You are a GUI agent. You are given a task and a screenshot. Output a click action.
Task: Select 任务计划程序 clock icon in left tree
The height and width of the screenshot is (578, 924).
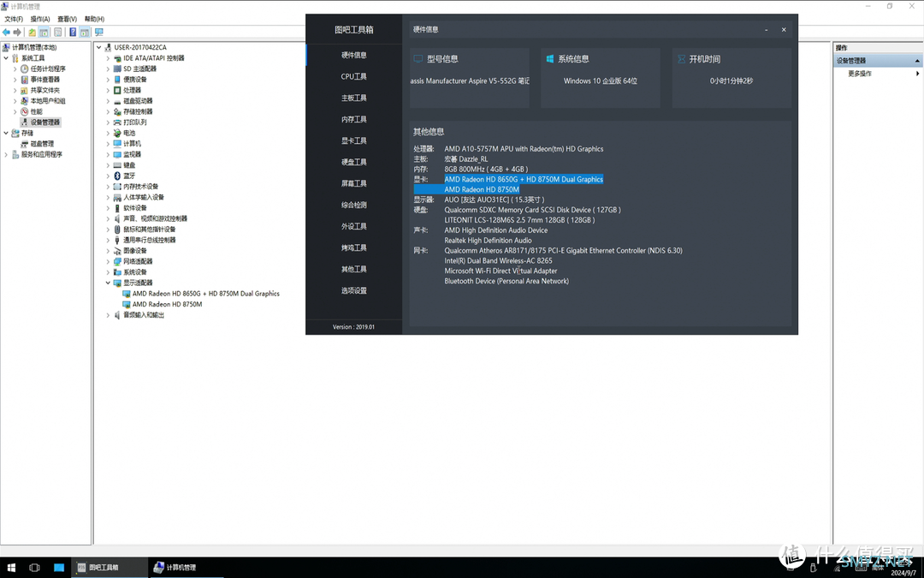[x=24, y=69]
